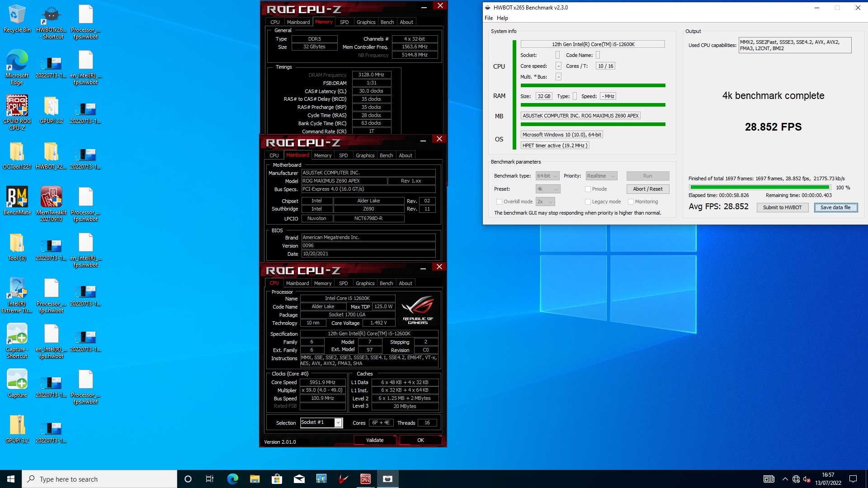
Task: Open CPU tab in top CPU-Z window
Action: 275,22
